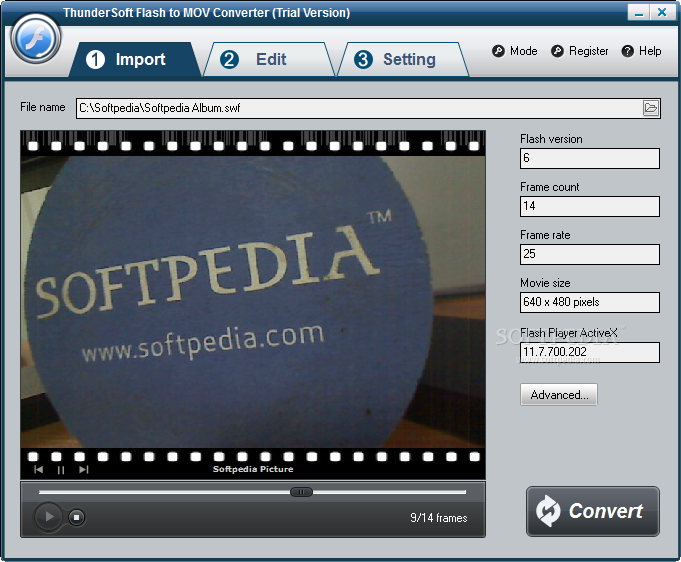Stop the Flash movie playback
The width and height of the screenshot is (681, 562).
click(76, 517)
